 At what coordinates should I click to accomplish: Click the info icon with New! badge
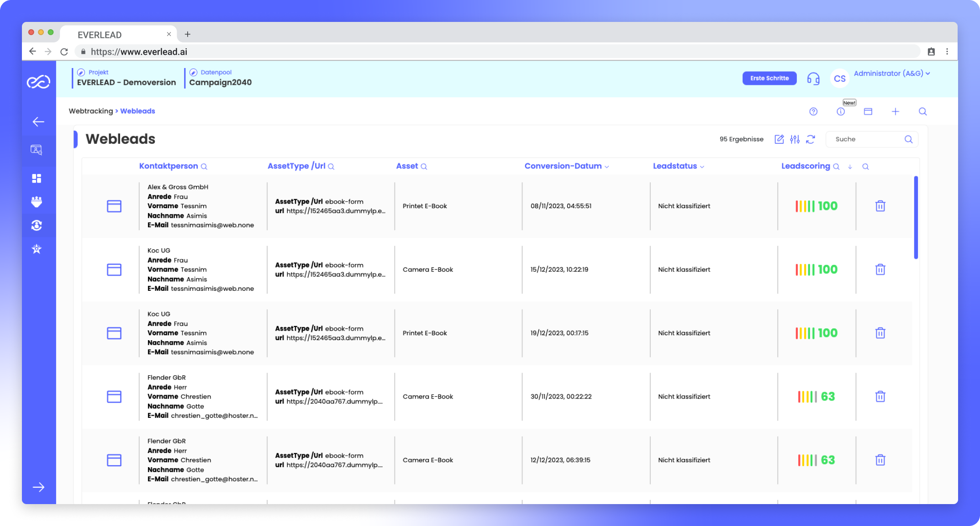coord(841,111)
